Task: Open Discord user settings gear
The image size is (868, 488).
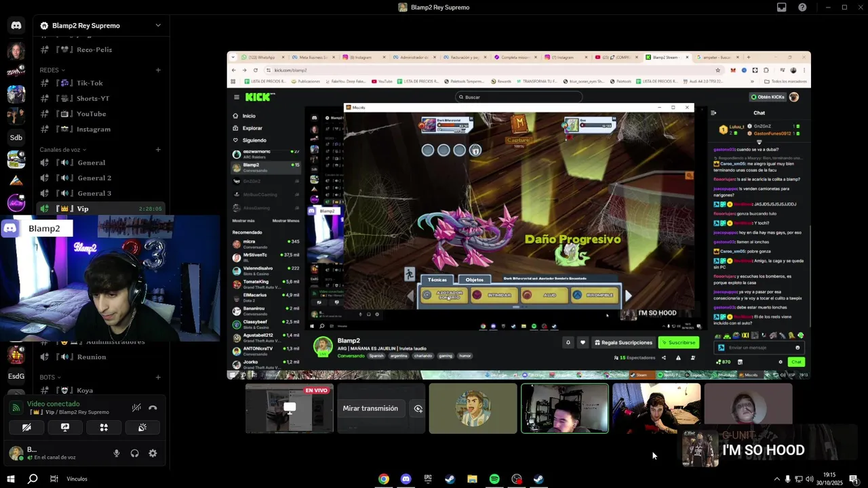Action: tap(153, 453)
